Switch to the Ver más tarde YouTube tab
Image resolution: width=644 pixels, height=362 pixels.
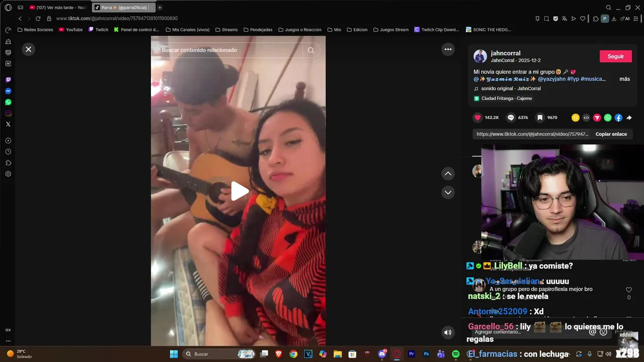(58, 8)
